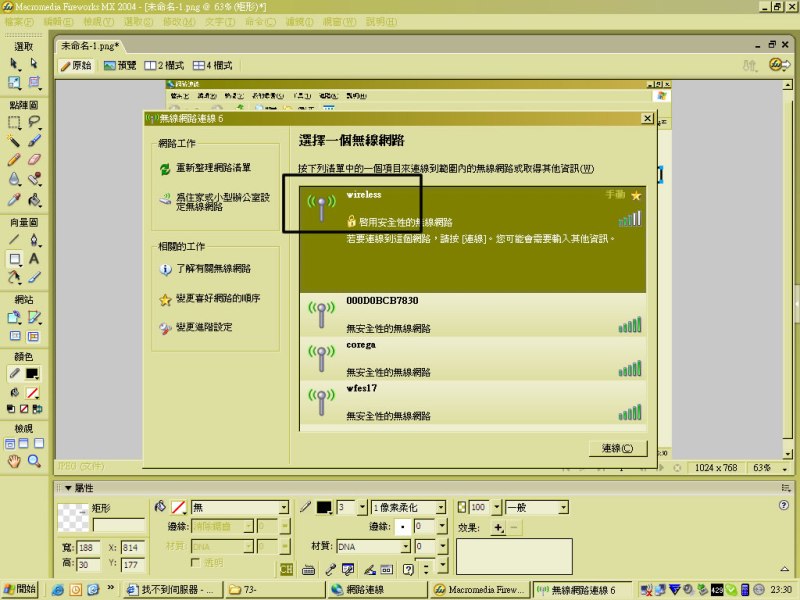Screen dimensions: 800x600
Task: Select the Scale tool
Action: [x=14, y=82]
